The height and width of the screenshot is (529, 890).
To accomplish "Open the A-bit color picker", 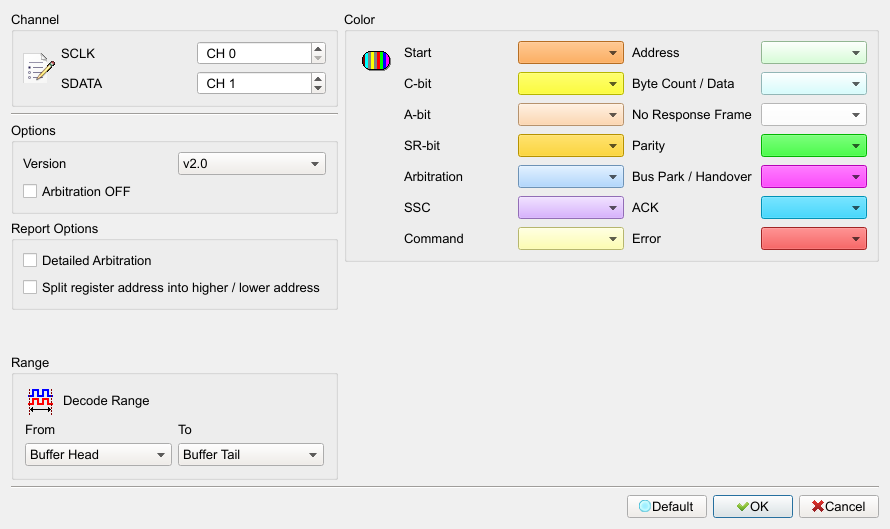I will [x=570, y=115].
